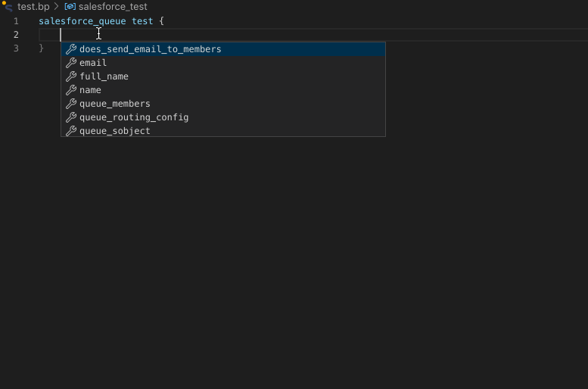The height and width of the screenshot is (389, 588).
Task: Click the closing brace on line 3
Action: [42, 48]
